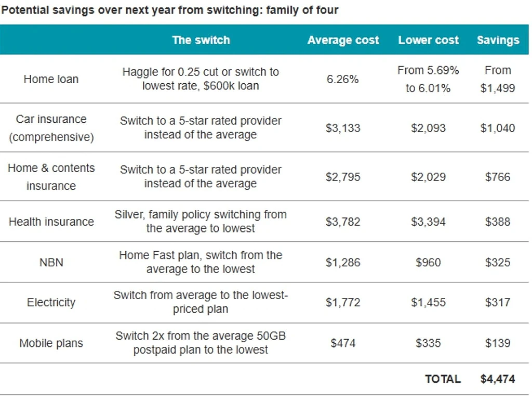Click the 'Mobile plans' row label
Screen dimensions: 532x400
[x=51, y=343]
